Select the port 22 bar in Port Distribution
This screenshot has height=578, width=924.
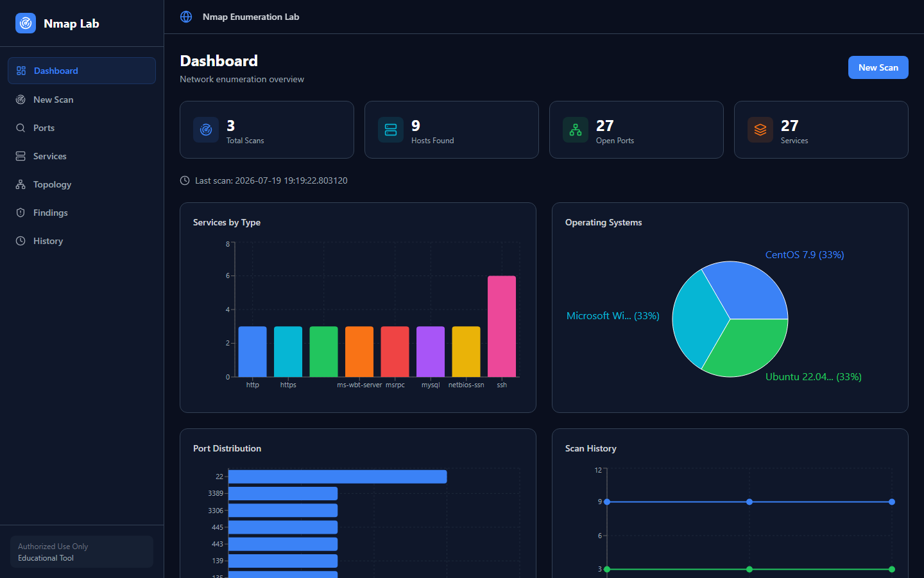point(338,477)
